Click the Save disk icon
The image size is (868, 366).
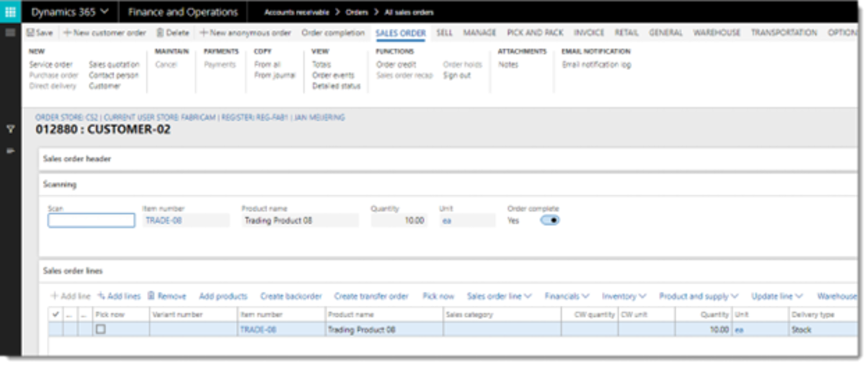coord(30,33)
